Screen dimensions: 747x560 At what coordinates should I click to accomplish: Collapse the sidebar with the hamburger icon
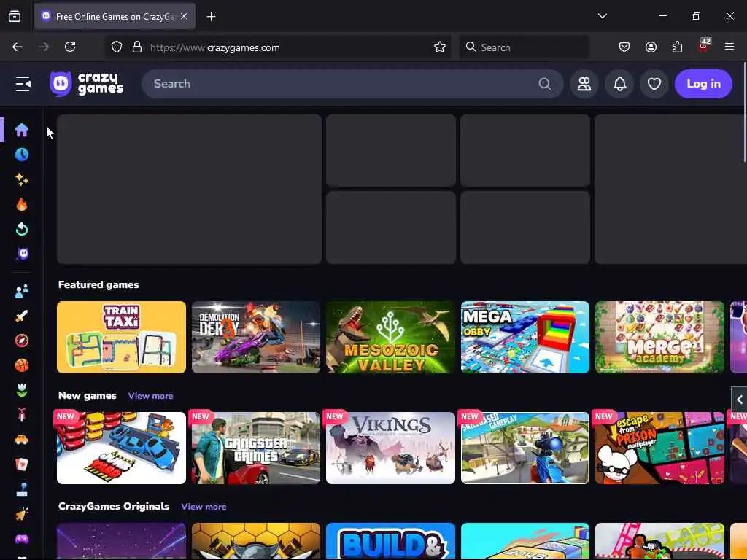[x=23, y=84]
